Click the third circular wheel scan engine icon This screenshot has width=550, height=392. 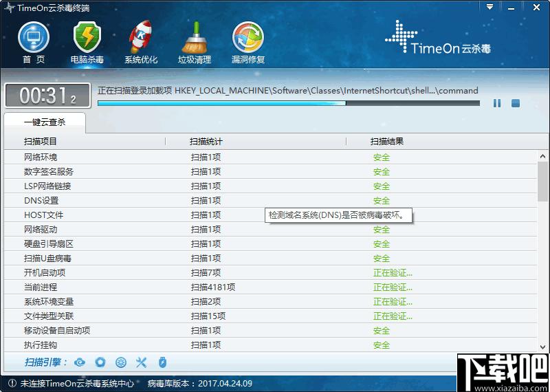pyautogui.click(x=121, y=362)
